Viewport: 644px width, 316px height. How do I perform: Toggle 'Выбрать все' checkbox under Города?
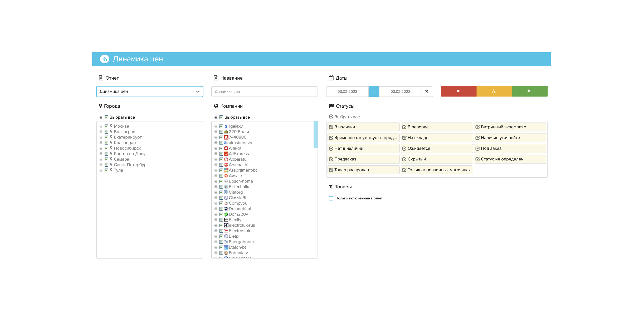pos(106,117)
